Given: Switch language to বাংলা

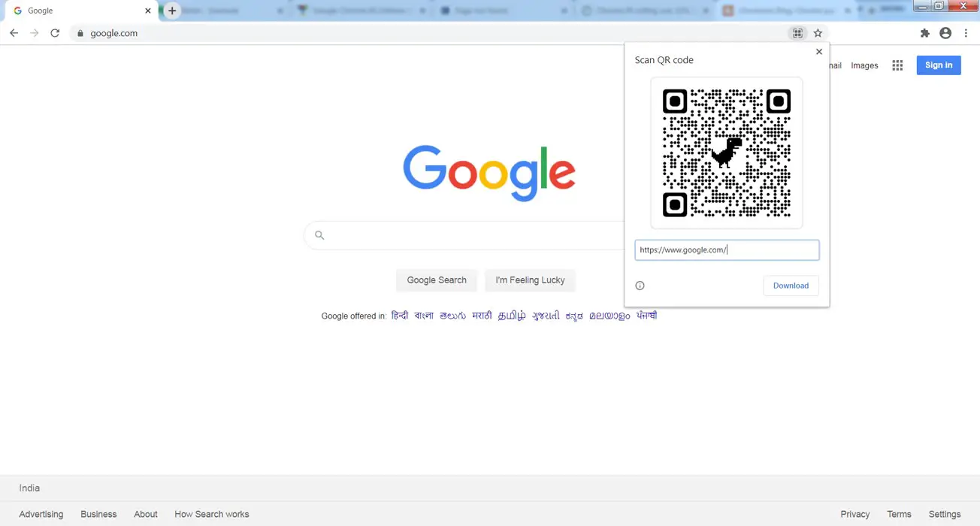Looking at the screenshot, I should tap(424, 316).
